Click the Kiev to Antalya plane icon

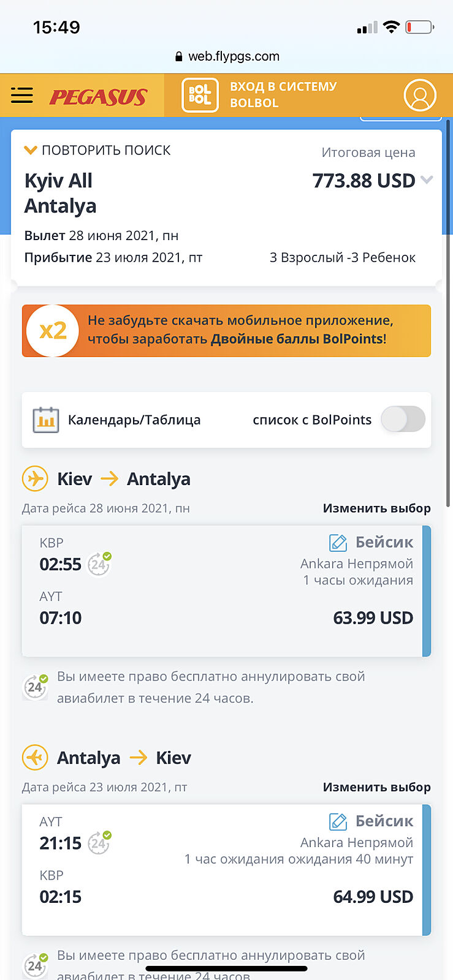35,478
